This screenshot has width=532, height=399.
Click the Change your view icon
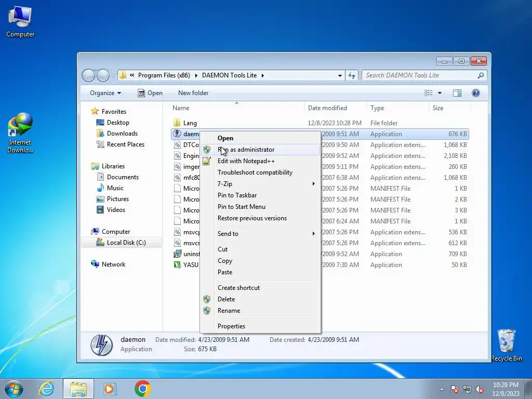[x=429, y=93]
